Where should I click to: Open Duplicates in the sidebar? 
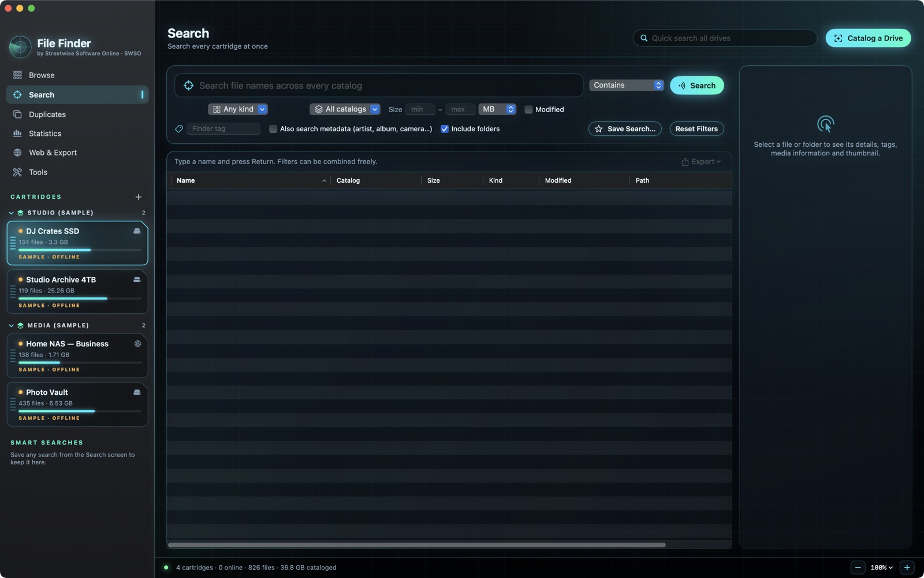point(77,114)
